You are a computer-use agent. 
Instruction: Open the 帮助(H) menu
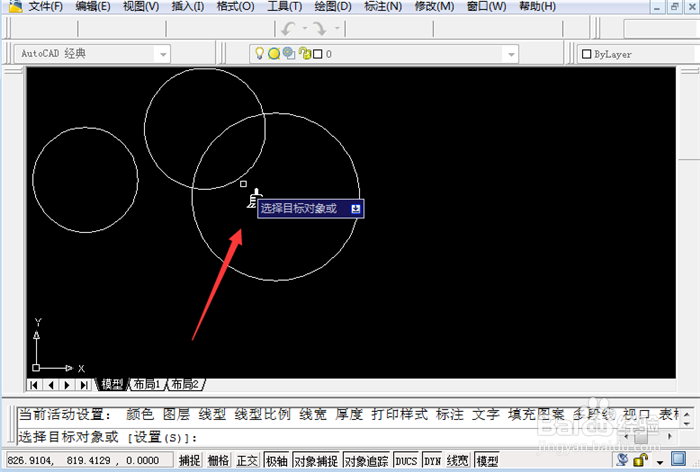pos(537,6)
